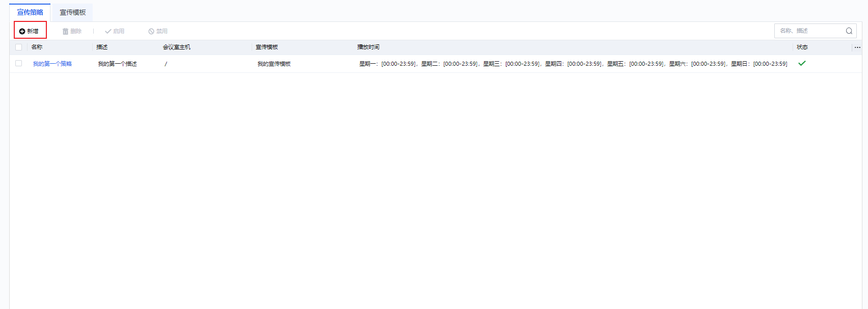868x309 pixels.
Task: Check the box for 我的第一个策略 row
Action: tap(19, 63)
